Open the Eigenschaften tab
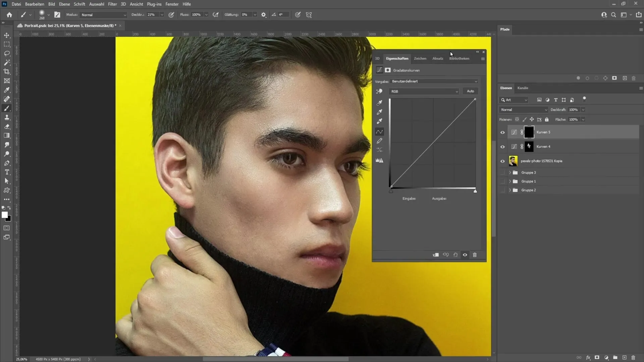 coord(397,58)
